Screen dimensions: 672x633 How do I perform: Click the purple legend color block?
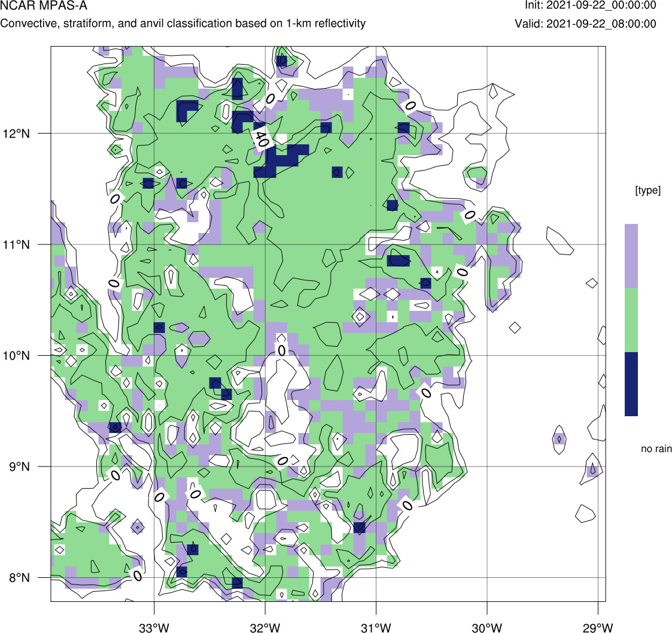coord(631,256)
